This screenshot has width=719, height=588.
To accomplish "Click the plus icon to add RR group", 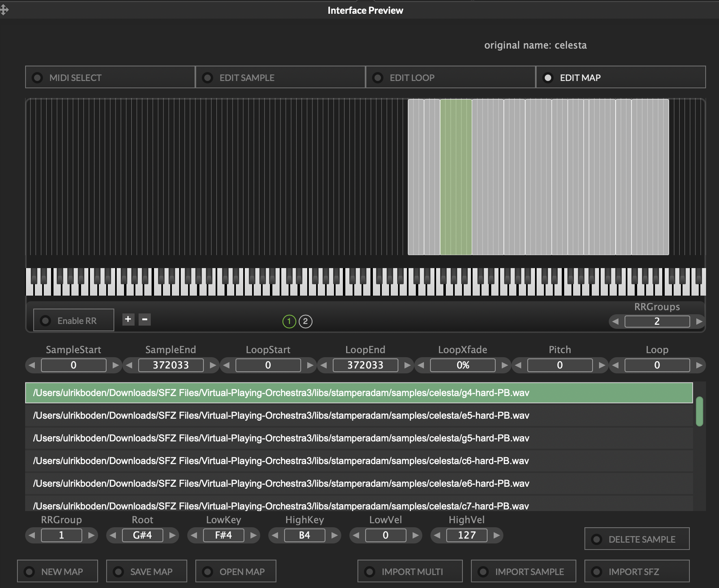I will click(x=128, y=320).
